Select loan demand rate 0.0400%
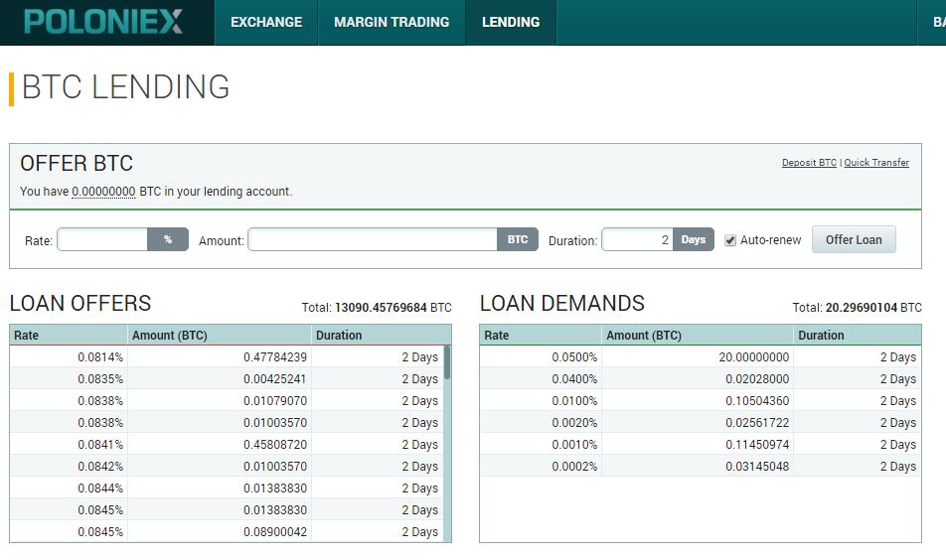 (x=574, y=378)
